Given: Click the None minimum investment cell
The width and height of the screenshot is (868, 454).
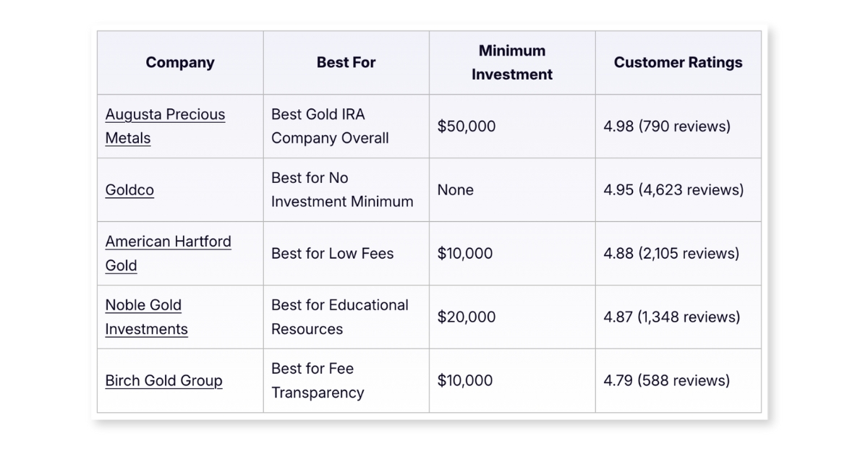Looking at the screenshot, I should point(512,189).
